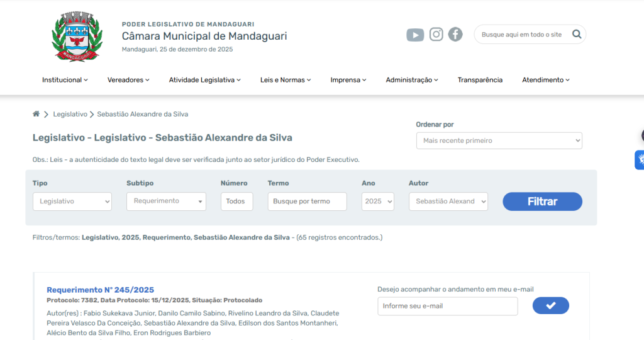Viewport: 644px width, 340px height.
Task: Click the search magnifier icon
Action: [x=576, y=35]
